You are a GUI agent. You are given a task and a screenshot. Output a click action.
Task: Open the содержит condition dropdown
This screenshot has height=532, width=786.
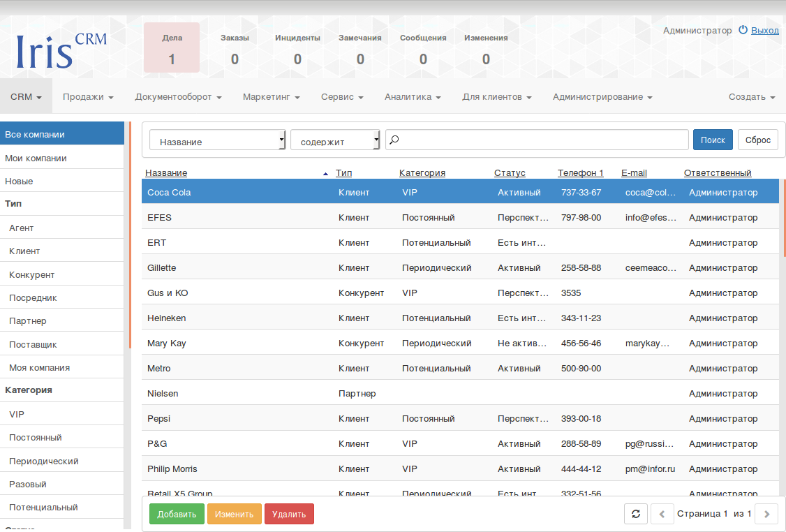click(335, 140)
